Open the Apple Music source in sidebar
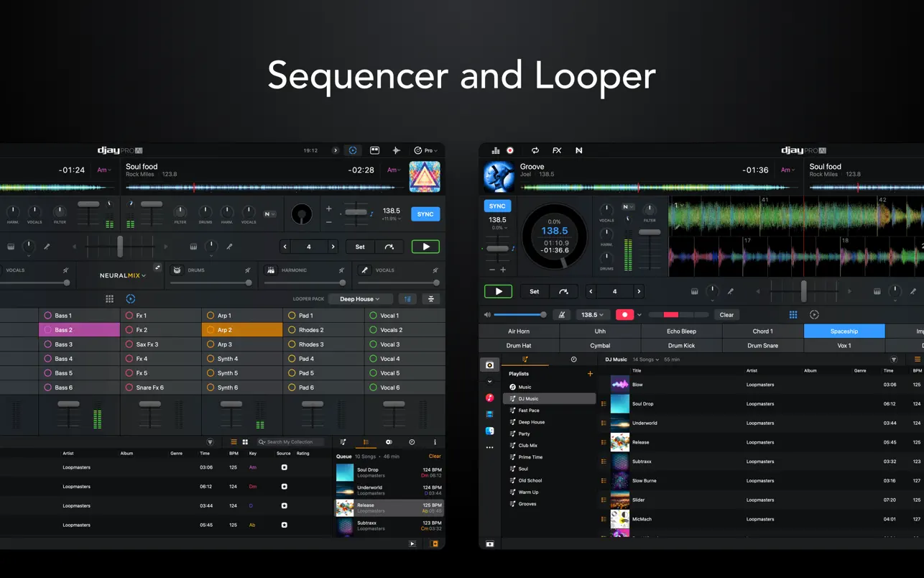The width and height of the screenshot is (924, 578). 489,398
